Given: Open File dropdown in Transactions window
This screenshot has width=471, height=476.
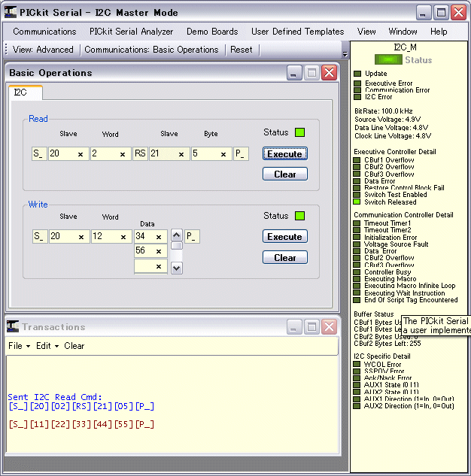Looking at the screenshot, I should tap(19, 346).
